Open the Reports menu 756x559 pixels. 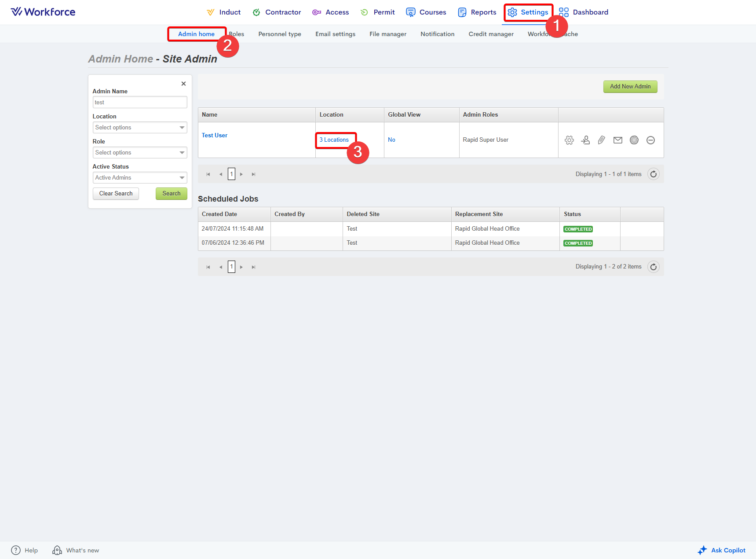(x=477, y=12)
